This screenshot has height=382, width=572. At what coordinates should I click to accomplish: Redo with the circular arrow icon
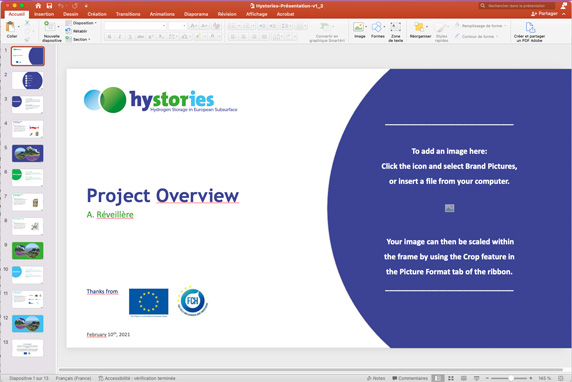click(75, 5)
